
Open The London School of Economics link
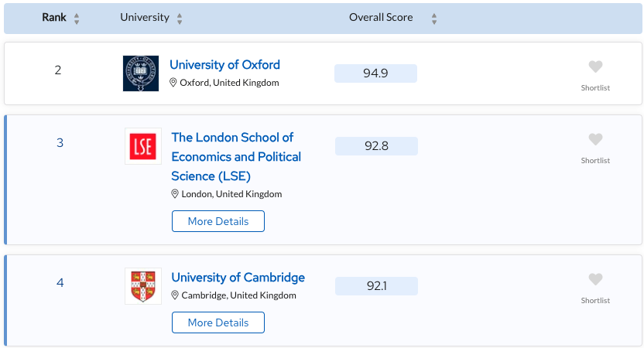tap(236, 156)
